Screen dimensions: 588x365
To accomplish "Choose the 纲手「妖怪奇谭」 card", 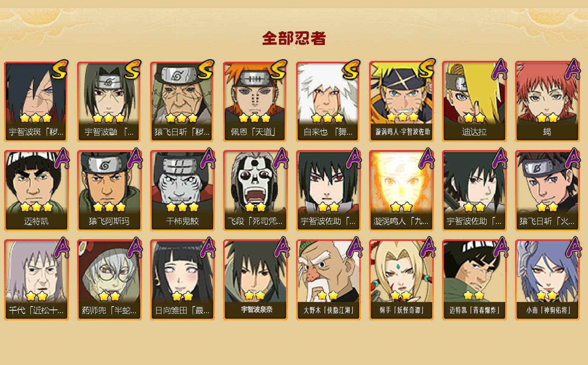I will (401, 280).
